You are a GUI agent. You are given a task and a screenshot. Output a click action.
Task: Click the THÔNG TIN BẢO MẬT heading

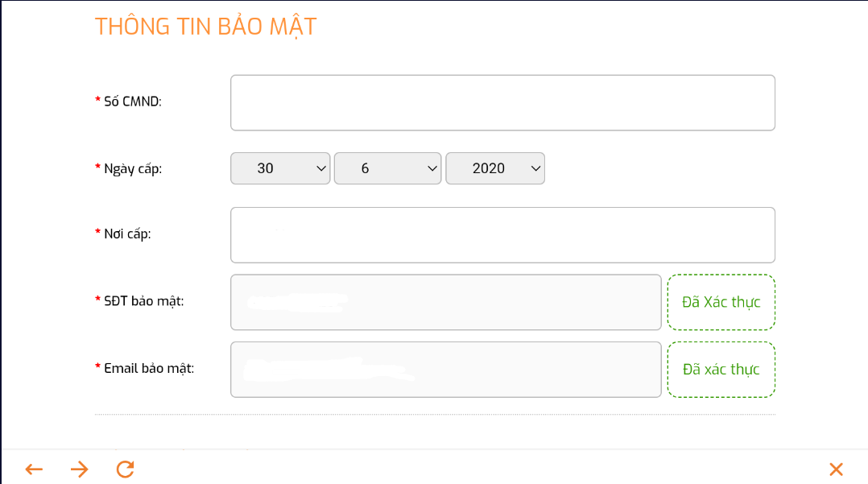206,27
